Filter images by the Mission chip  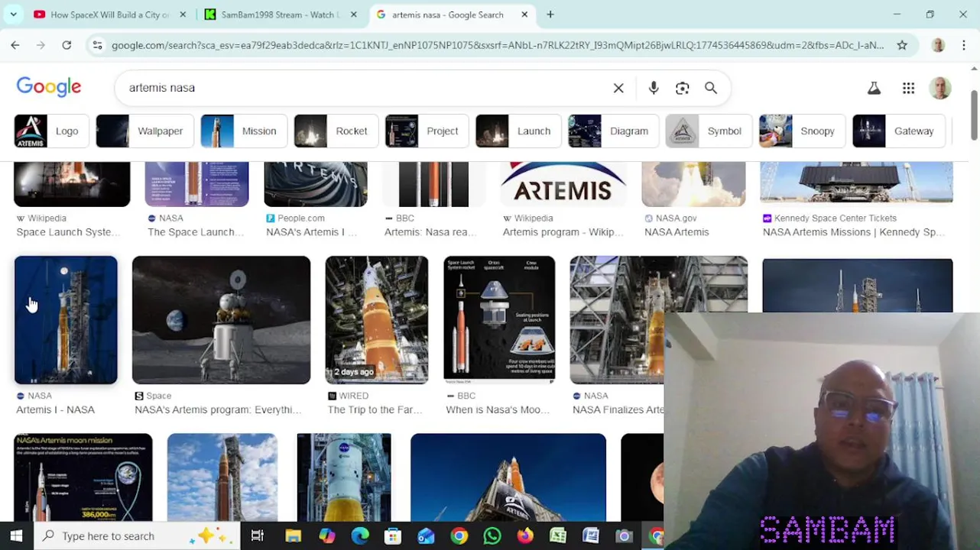coord(244,131)
